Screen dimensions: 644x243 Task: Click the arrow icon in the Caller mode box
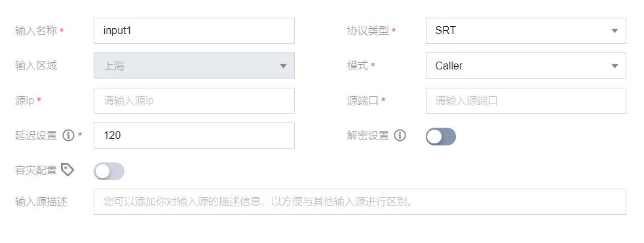[615, 65]
